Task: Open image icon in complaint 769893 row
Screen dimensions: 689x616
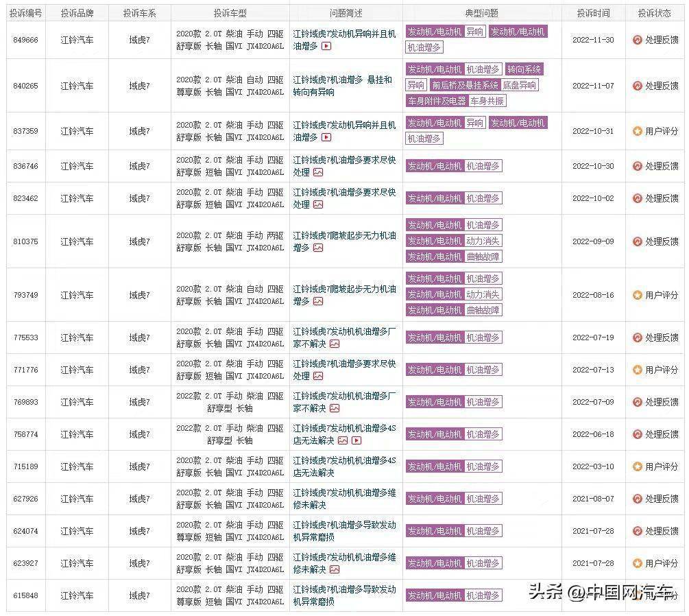Action: pyautogui.click(x=335, y=408)
